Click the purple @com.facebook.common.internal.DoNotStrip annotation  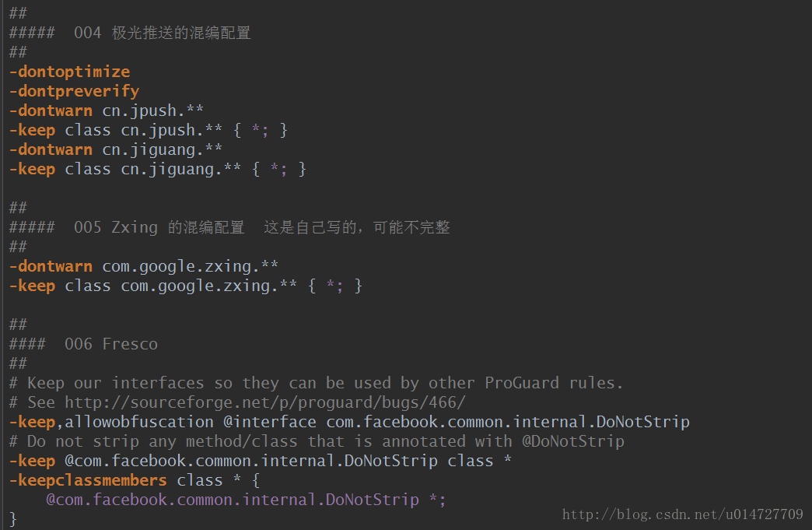point(233,500)
